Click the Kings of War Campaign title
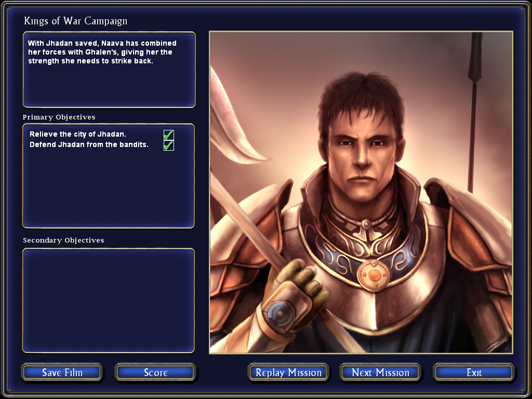532x399 pixels. click(76, 21)
